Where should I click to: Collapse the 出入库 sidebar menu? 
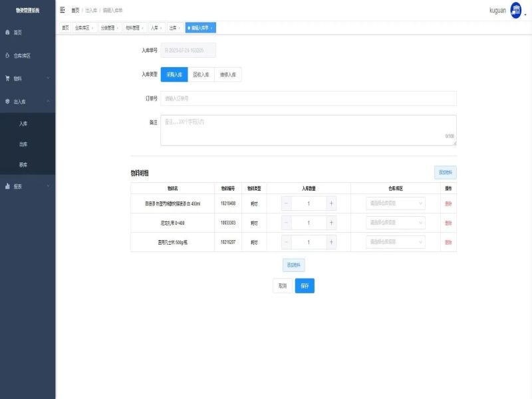coord(27,102)
